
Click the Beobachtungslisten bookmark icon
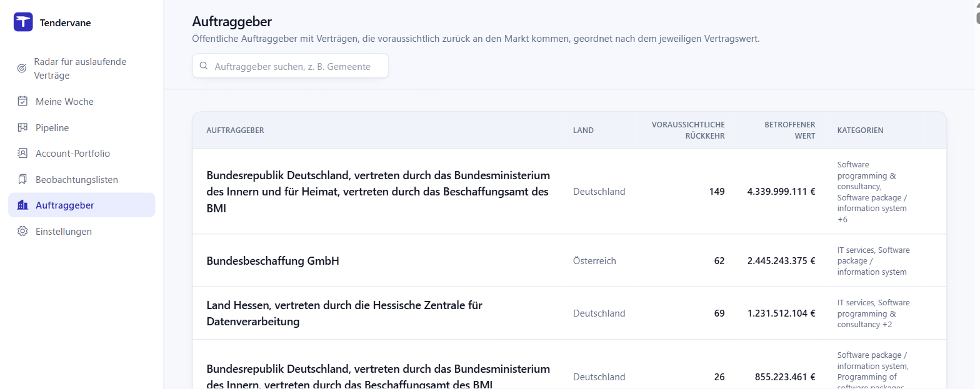tap(22, 179)
